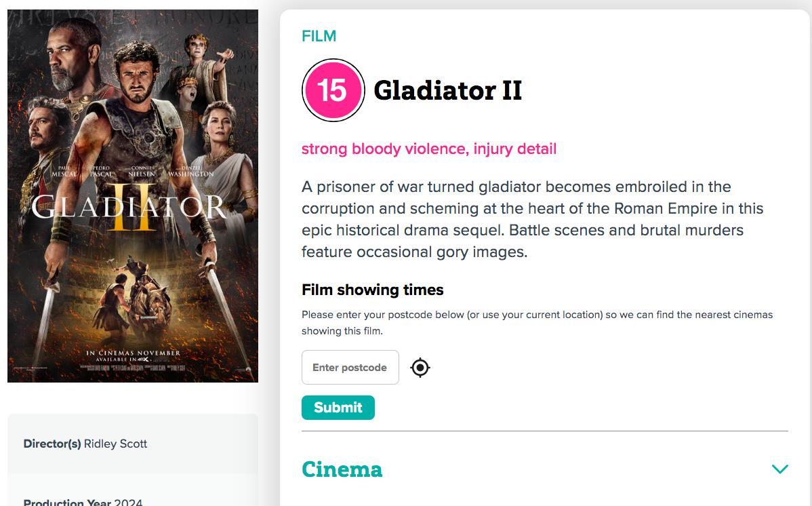Click the Director(s) label
This screenshot has height=506, width=812.
[x=52, y=444]
